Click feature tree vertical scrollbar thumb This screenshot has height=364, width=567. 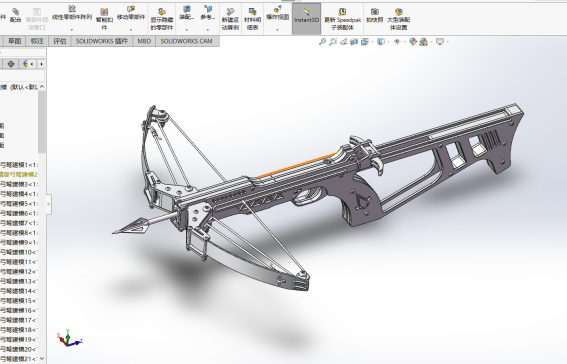(42, 122)
